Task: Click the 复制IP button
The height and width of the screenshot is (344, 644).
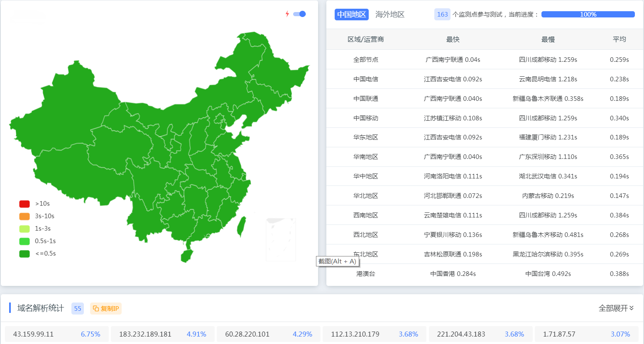Action: click(105, 308)
